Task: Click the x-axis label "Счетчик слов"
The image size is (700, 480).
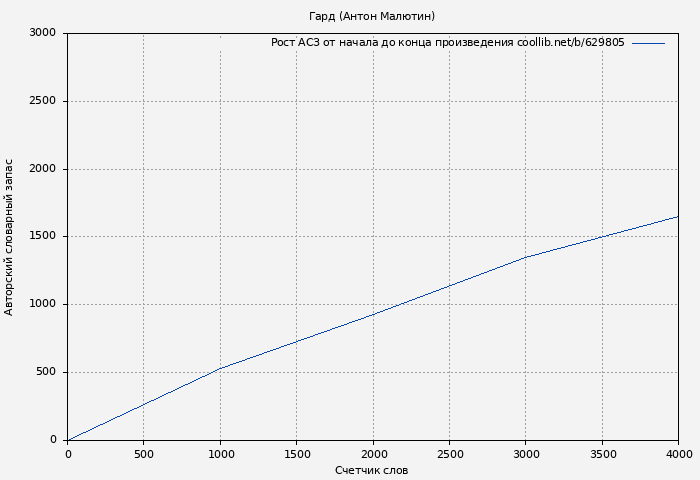Action: tap(371, 470)
